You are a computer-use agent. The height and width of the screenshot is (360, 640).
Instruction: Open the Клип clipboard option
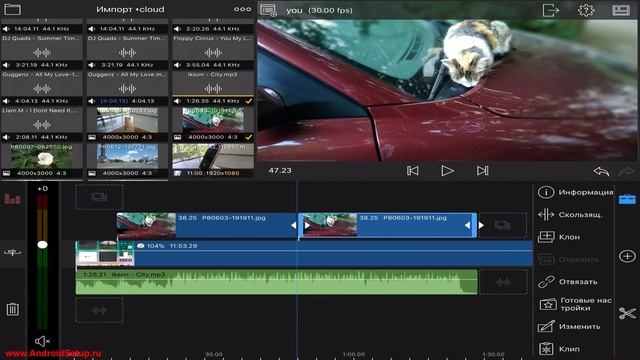pos(559,349)
